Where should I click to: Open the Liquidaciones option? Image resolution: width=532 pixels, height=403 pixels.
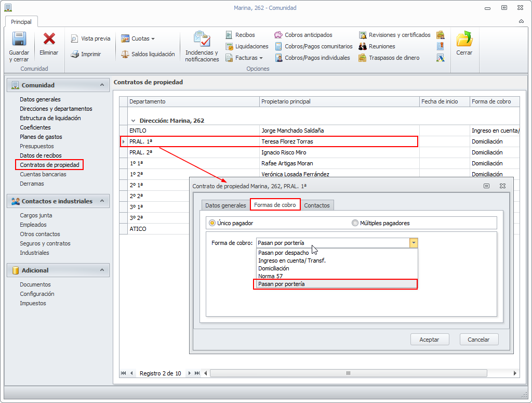click(247, 46)
